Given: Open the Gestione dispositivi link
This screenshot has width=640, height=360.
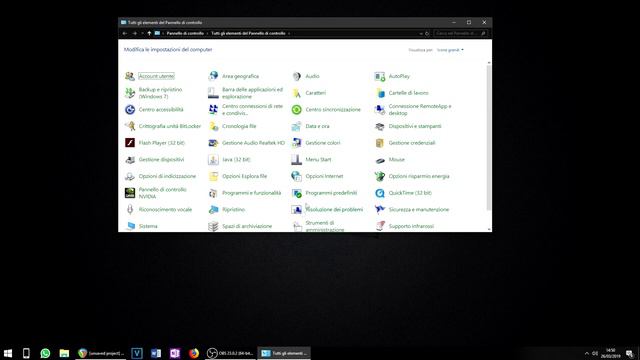Looking at the screenshot, I should pos(161,160).
